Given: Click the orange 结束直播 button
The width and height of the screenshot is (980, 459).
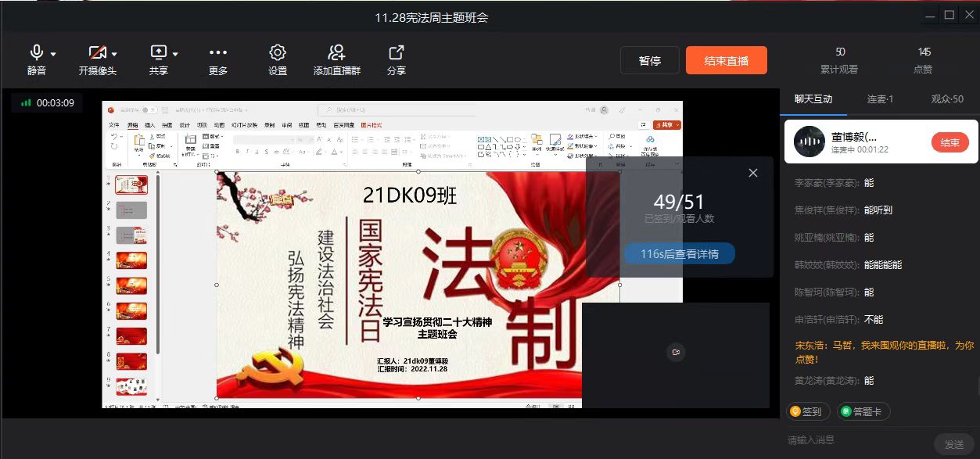Looking at the screenshot, I should [x=726, y=61].
